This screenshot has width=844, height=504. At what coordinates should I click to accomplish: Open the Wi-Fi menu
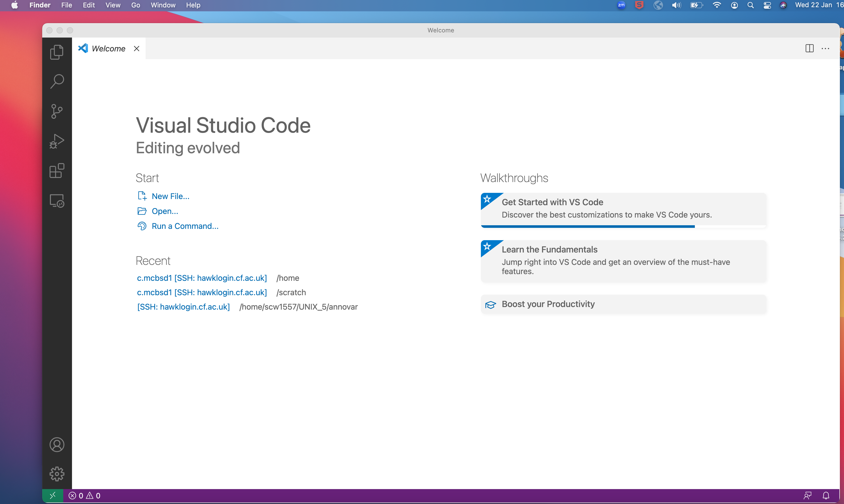[x=717, y=5]
